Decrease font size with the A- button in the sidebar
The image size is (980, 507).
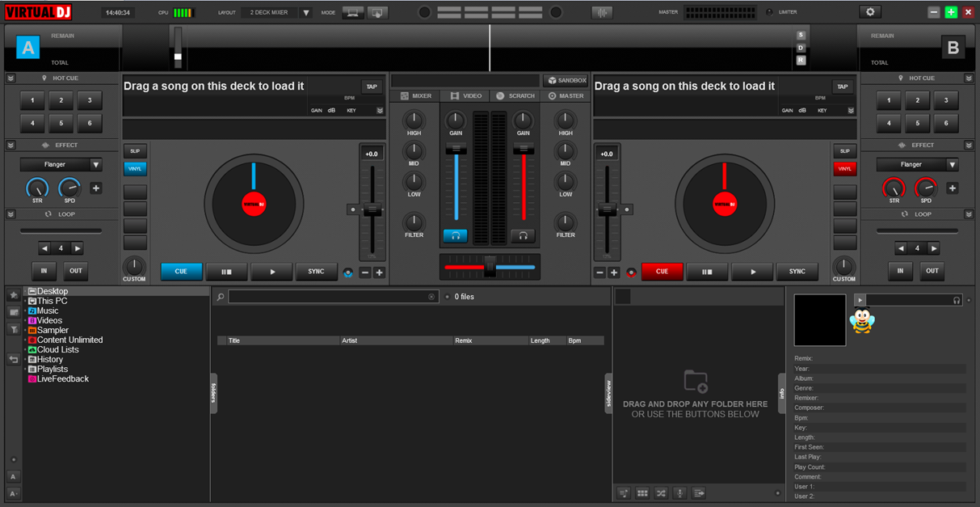14,493
